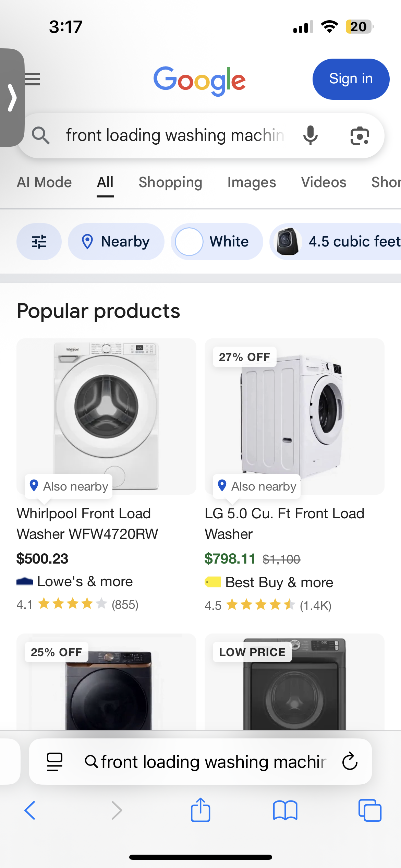Toggle the White color filter chip
The height and width of the screenshot is (868, 401).
pyautogui.click(x=217, y=242)
